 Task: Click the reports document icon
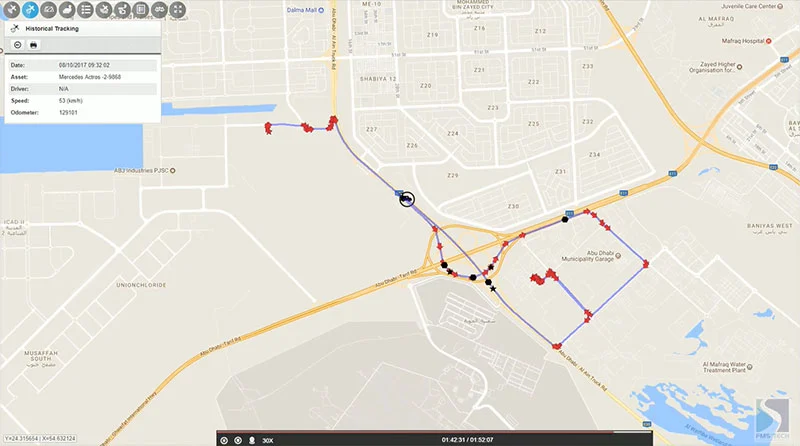click(x=141, y=9)
